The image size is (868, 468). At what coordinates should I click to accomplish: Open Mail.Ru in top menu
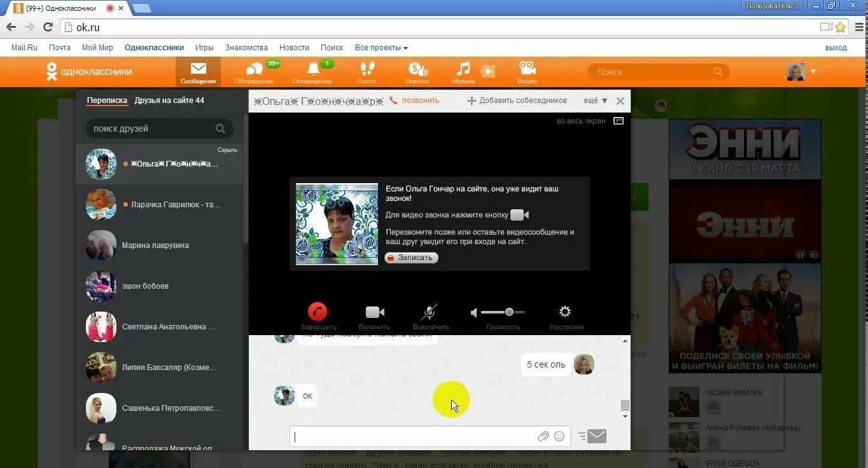point(24,48)
